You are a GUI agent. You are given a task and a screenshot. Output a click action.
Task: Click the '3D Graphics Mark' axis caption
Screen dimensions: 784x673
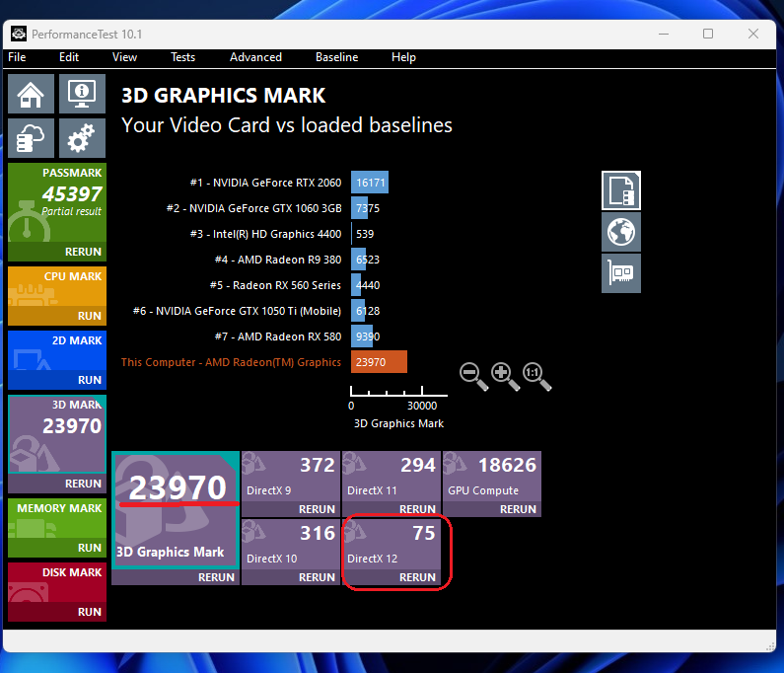click(x=398, y=423)
